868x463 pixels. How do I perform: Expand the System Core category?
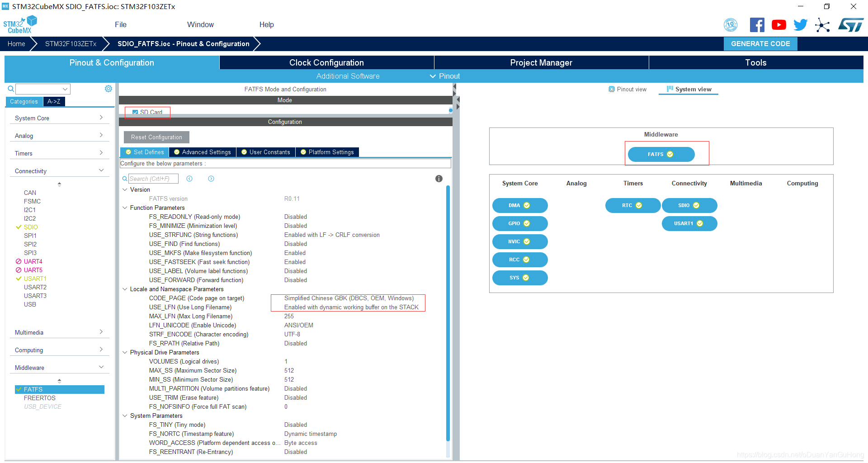[x=59, y=118]
